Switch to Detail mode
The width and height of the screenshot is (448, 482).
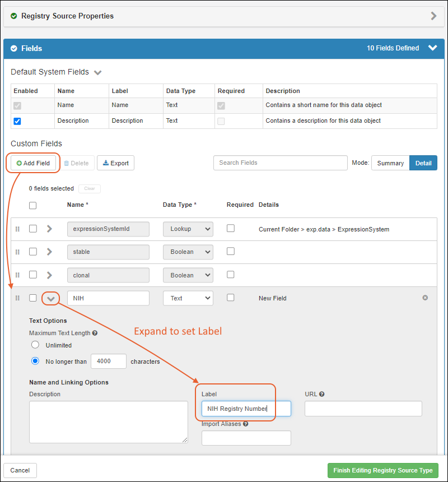pyautogui.click(x=423, y=163)
